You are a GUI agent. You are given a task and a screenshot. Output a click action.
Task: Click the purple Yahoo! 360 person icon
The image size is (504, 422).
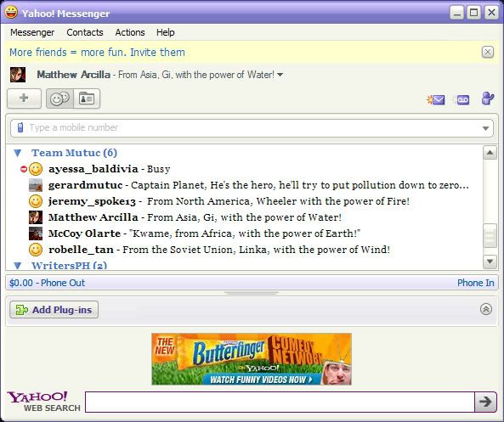tap(487, 98)
